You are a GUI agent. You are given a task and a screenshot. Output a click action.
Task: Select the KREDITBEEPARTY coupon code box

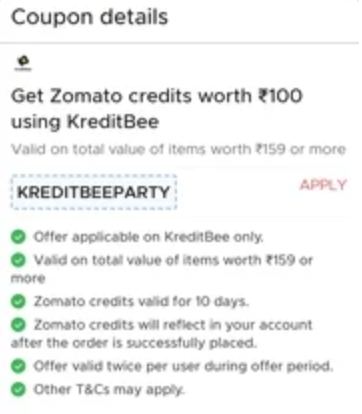tap(94, 192)
